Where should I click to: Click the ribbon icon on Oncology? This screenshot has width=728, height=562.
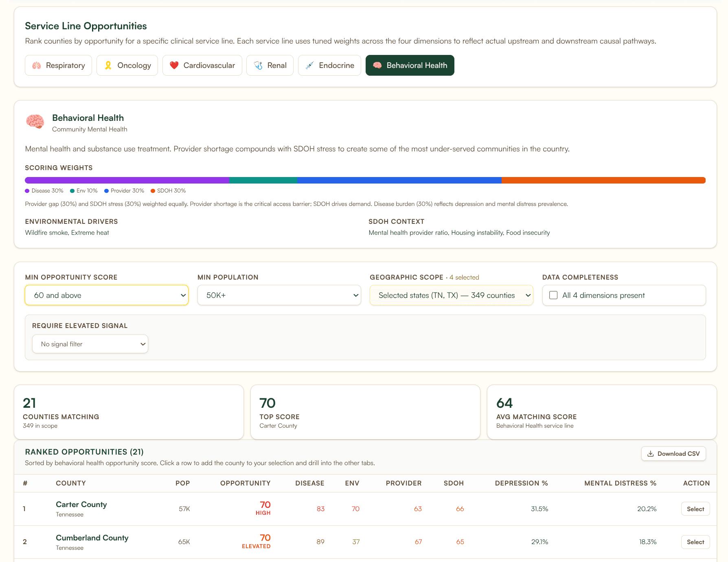(108, 66)
